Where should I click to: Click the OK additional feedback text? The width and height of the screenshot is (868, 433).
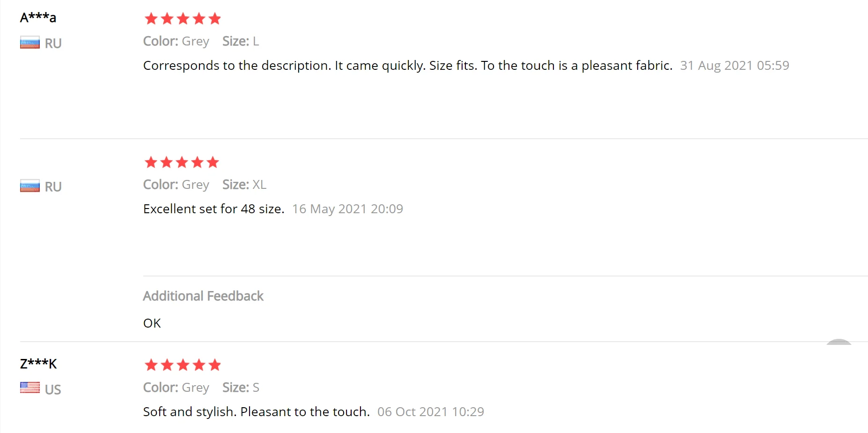click(152, 323)
